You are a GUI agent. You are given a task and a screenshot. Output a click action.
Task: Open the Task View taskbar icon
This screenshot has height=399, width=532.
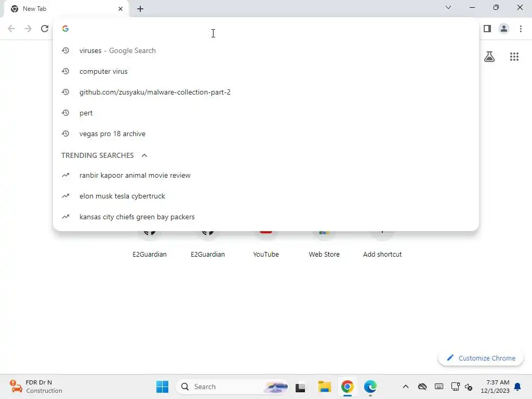point(300,387)
